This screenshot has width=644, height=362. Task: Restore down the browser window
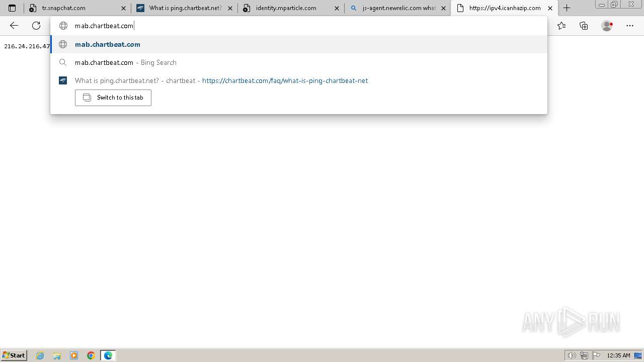pyautogui.click(x=614, y=4)
